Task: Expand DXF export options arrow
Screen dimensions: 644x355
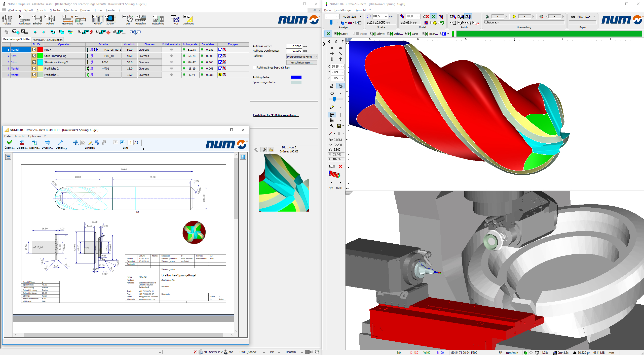Action: [x=594, y=17]
